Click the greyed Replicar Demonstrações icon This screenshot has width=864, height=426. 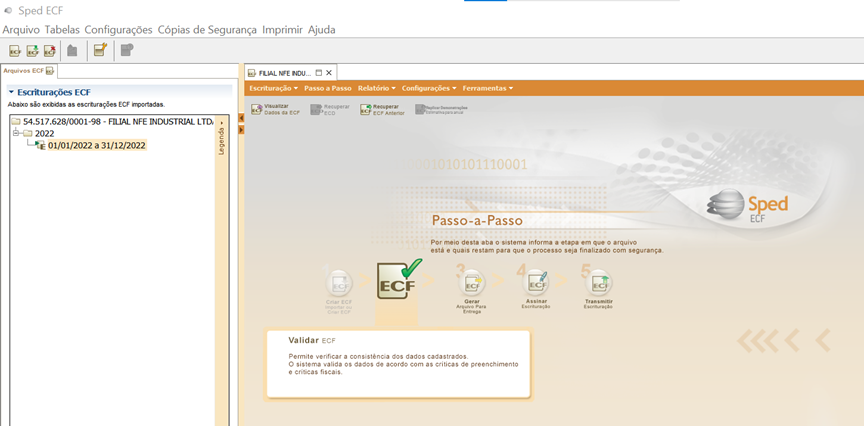tap(420, 109)
